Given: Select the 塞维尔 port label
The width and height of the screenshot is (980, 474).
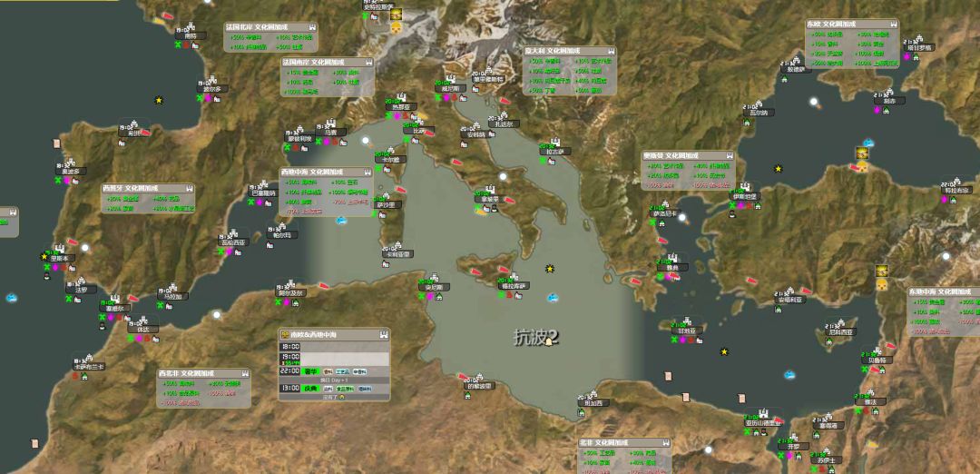Looking at the screenshot, I should [x=115, y=308].
